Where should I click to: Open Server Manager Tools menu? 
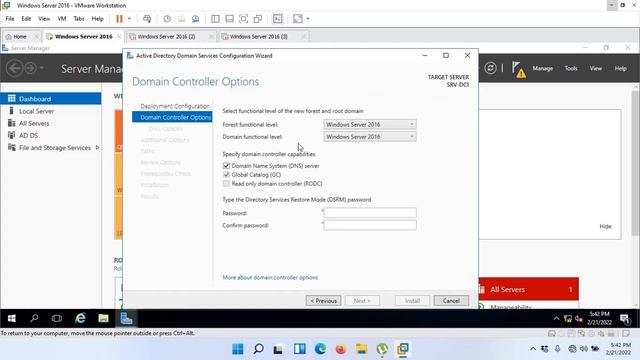pyautogui.click(x=571, y=69)
